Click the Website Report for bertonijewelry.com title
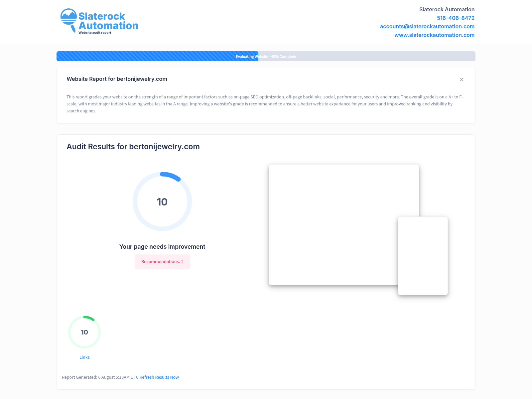The image size is (532, 399). click(117, 79)
